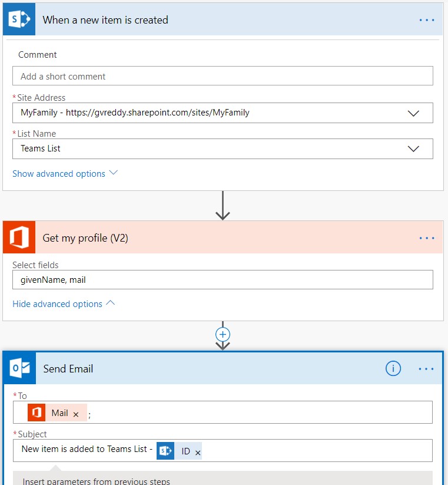This screenshot has height=485, width=448.
Task: Click the Office icon on the Mail token
Action: pyautogui.click(x=36, y=413)
